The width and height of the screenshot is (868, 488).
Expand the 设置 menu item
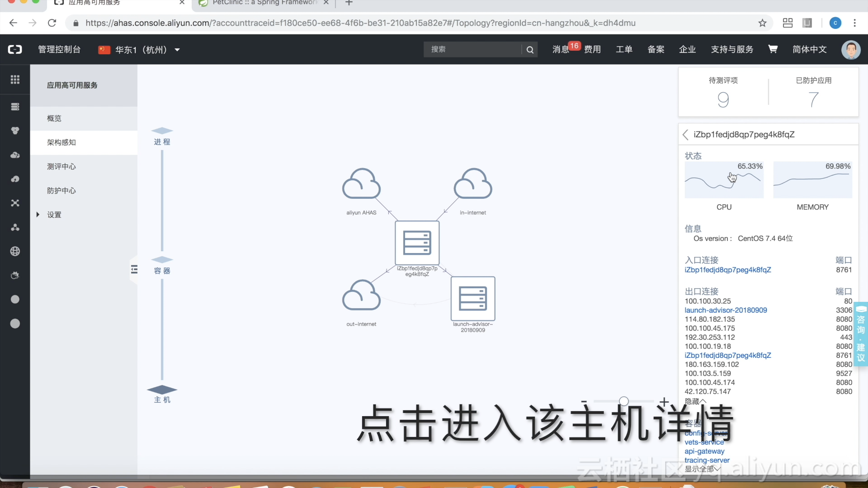click(x=54, y=215)
